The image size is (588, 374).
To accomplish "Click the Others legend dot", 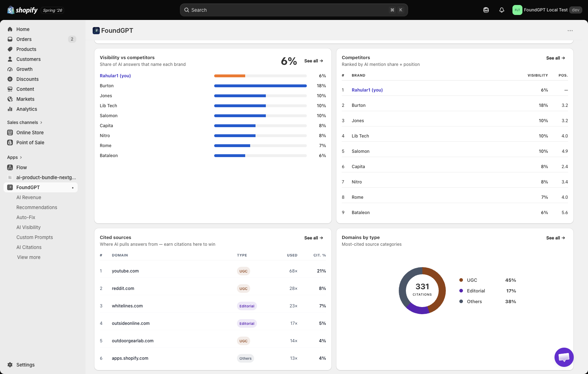I will 461,301.
